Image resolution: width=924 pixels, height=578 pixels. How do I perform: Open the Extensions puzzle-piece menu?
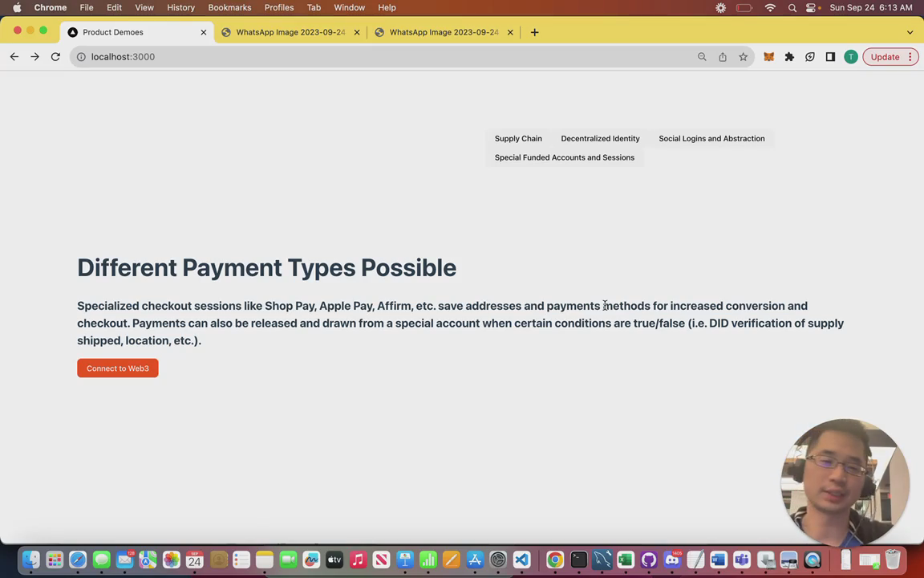click(x=789, y=57)
